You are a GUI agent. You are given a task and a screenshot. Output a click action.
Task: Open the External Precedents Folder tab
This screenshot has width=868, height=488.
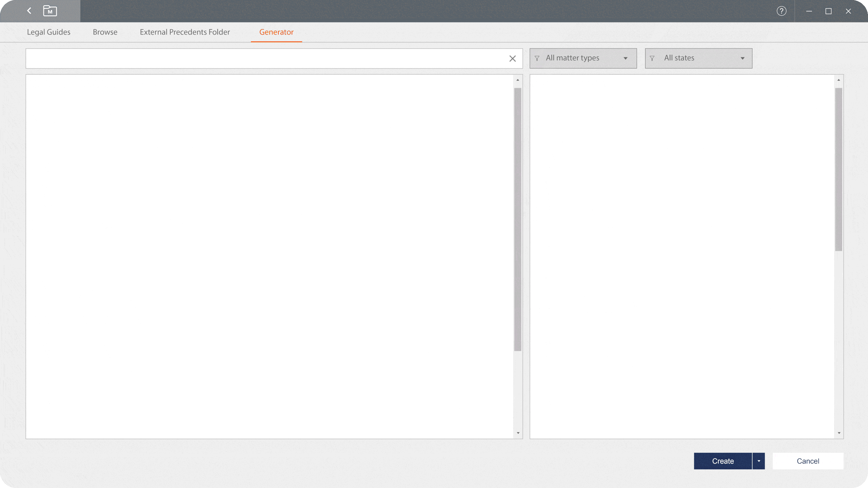(184, 32)
